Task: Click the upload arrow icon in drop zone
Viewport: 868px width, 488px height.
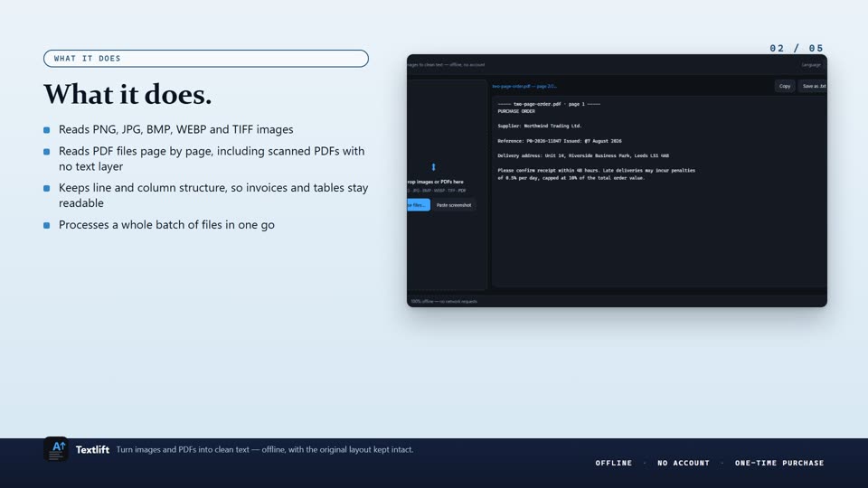Action: click(x=433, y=166)
